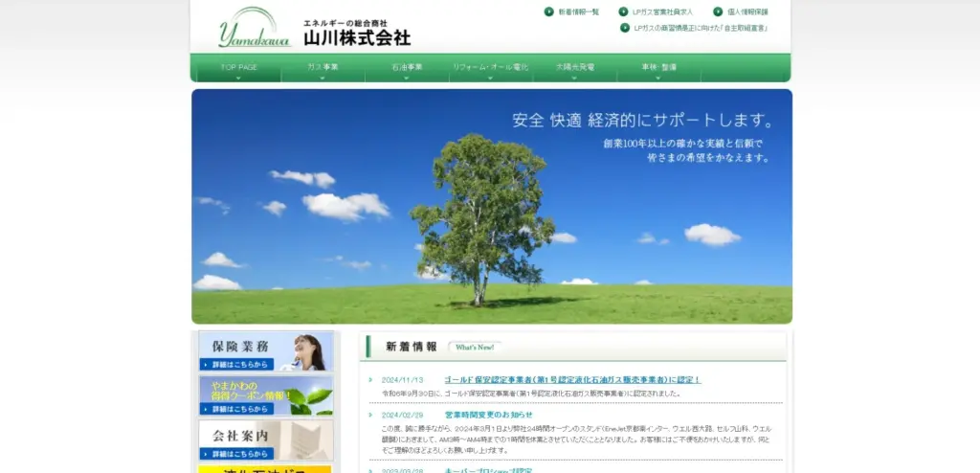Image resolution: width=980 pixels, height=473 pixels.
Task: Open the 営業時間変更のお知らせ news link
Action: 488,416
